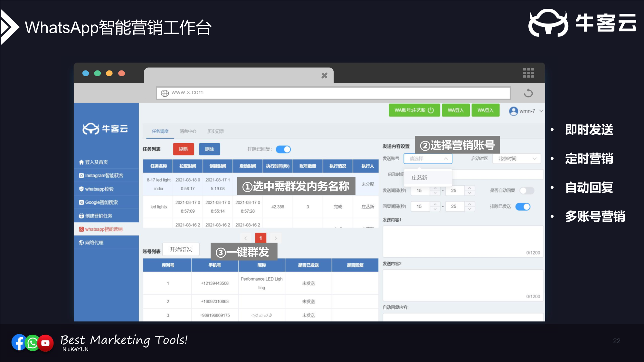Click phone number +12139443508
Screen dimensions: 644x362
[x=215, y=283]
